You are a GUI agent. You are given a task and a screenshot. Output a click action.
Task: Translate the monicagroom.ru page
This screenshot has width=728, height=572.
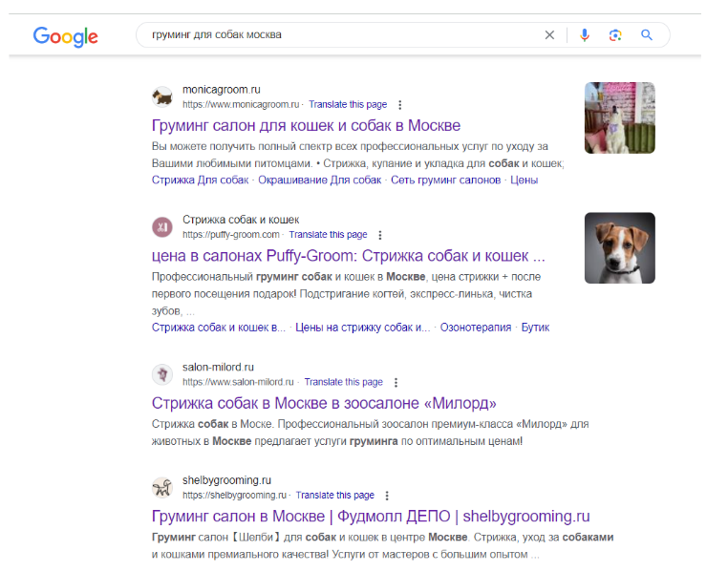(x=348, y=104)
